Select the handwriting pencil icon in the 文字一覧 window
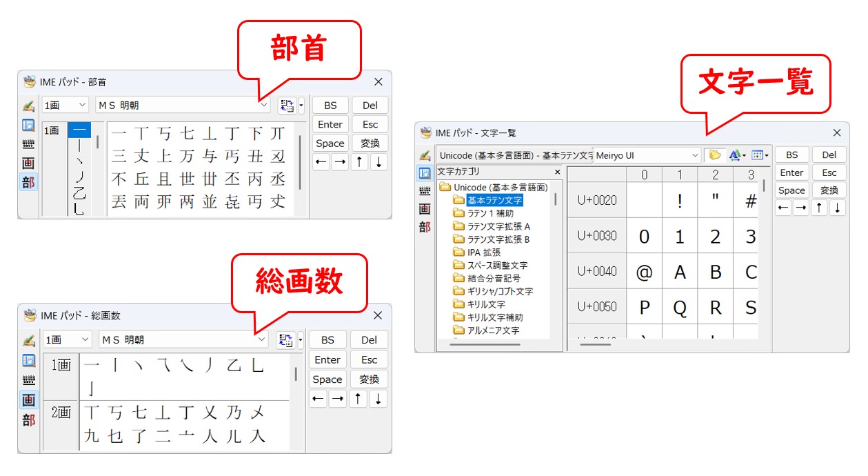 coord(425,156)
